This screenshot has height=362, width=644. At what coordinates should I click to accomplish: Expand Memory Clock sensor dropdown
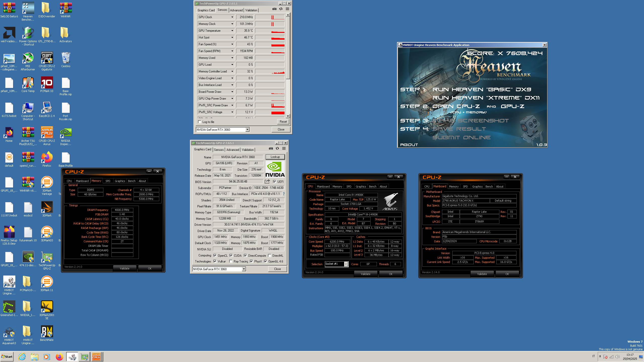click(x=232, y=24)
